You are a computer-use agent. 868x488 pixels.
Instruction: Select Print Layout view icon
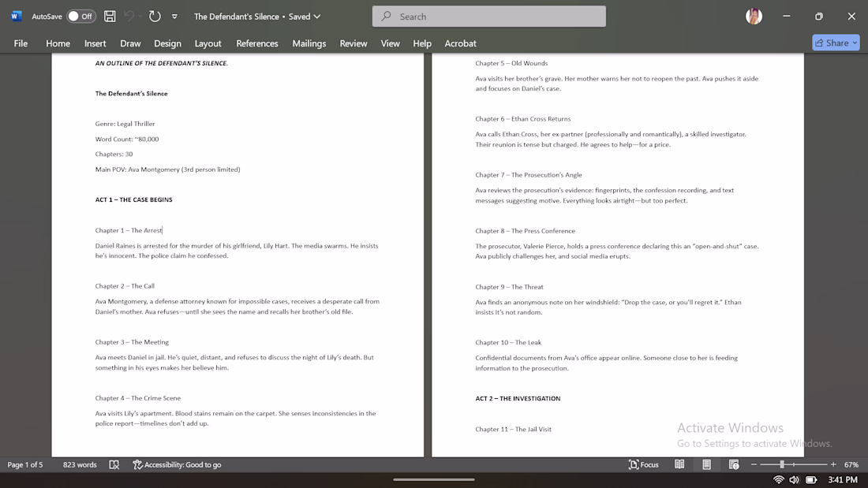(x=706, y=465)
